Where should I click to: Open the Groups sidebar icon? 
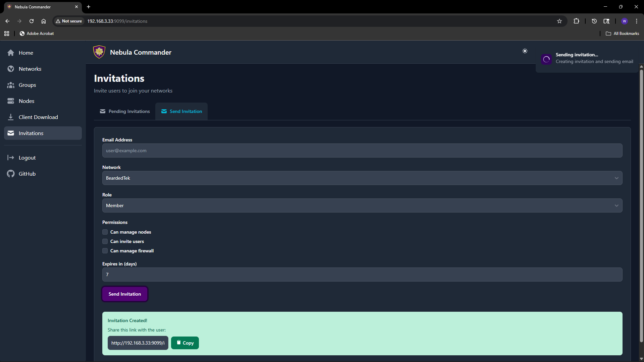pyautogui.click(x=11, y=85)
